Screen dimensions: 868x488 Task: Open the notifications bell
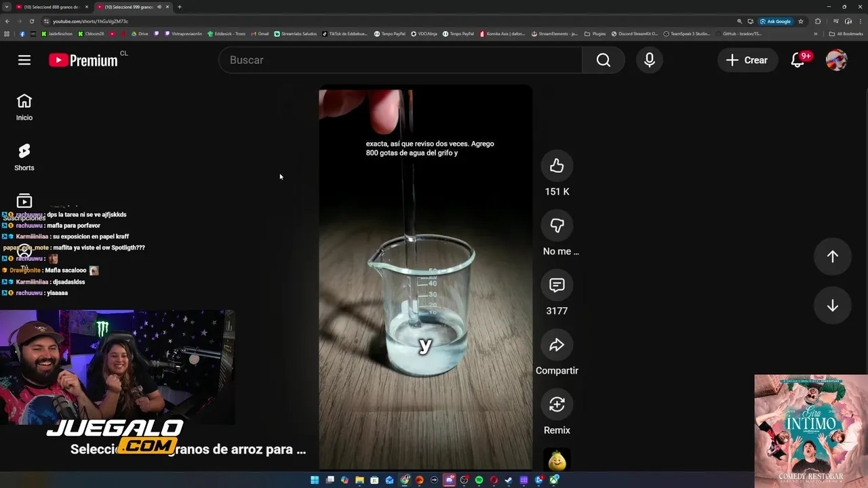tap(798, 60)
